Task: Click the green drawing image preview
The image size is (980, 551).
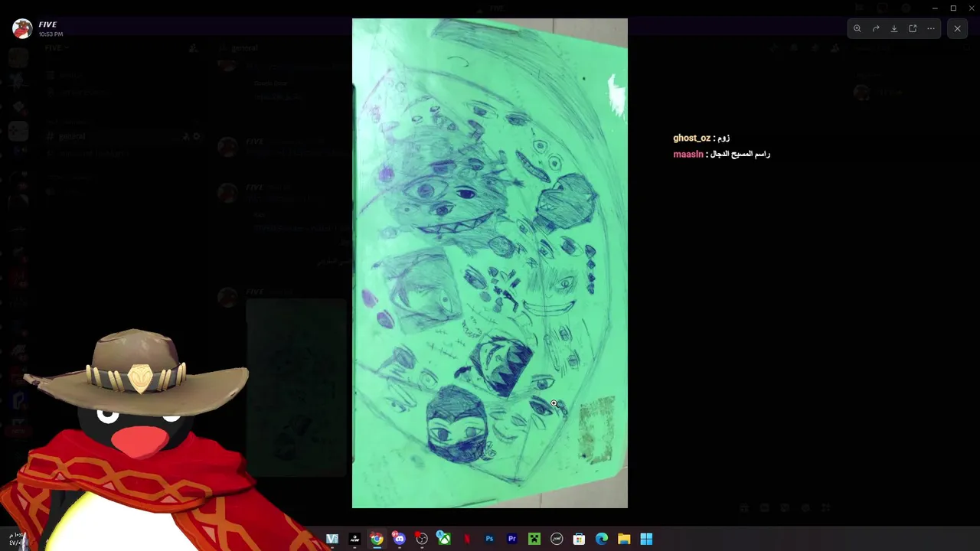Action: (490, 263)
